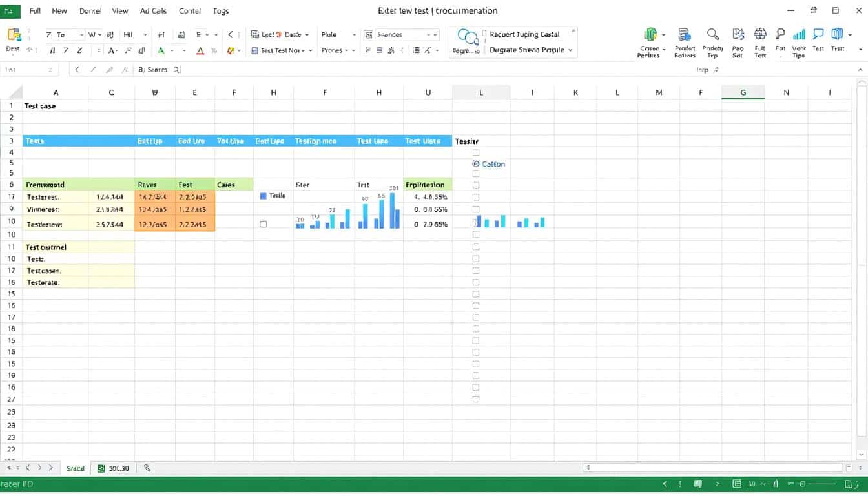868x496 pixels.
Task: Tick the column L checkbox in Frementd row
Action: 476,185
